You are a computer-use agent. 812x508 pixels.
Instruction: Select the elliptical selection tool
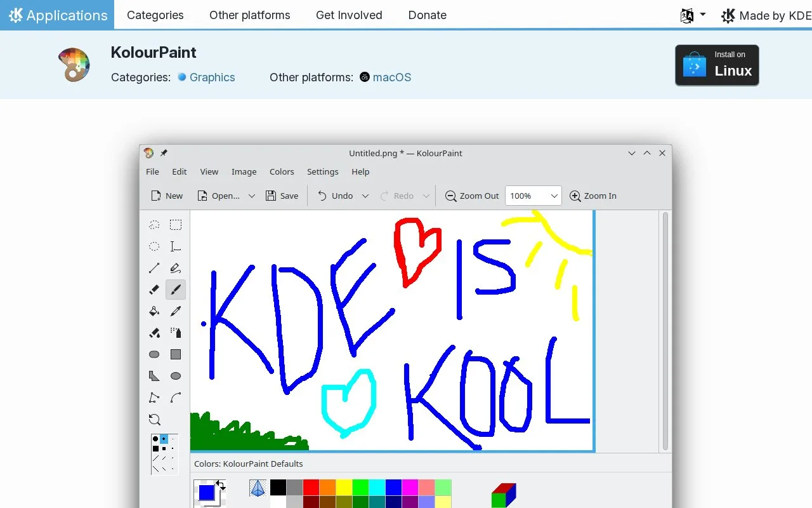pyautogui.click(x=154, y=246)
